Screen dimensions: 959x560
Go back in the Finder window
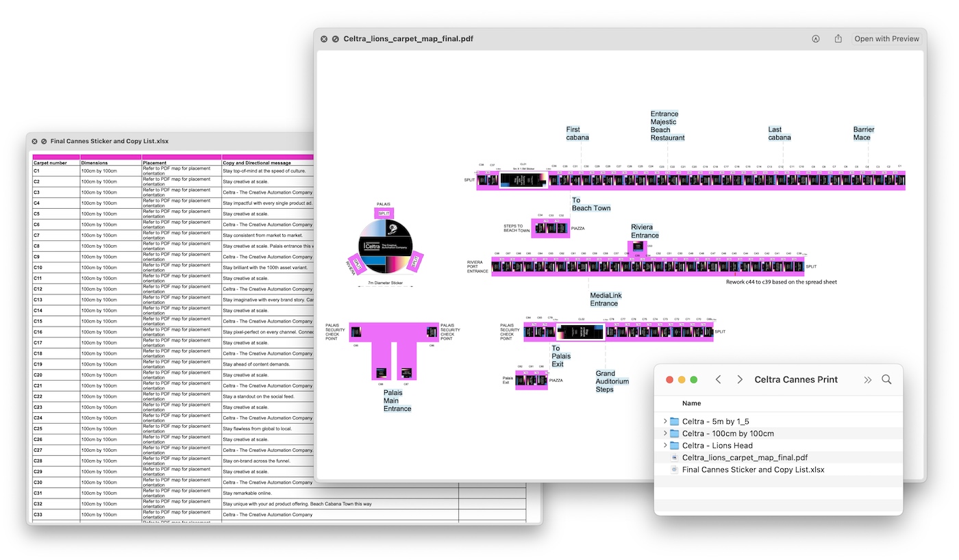click(719, 380)
